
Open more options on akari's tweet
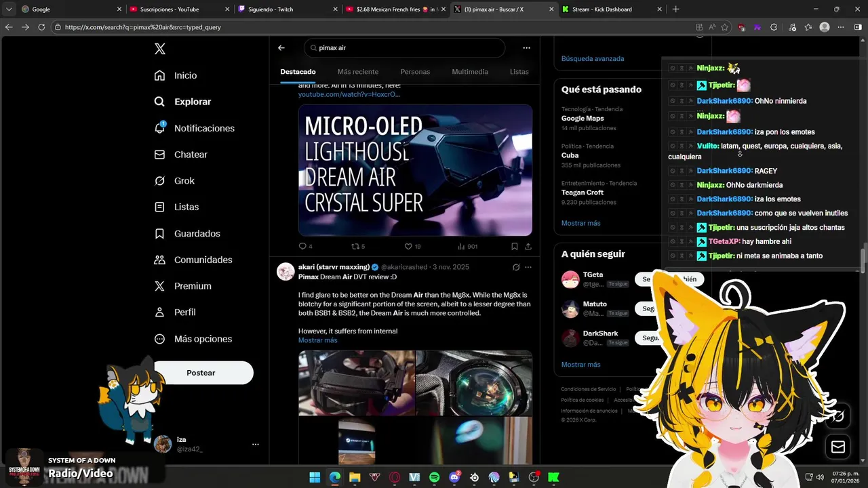click(528, 267)
